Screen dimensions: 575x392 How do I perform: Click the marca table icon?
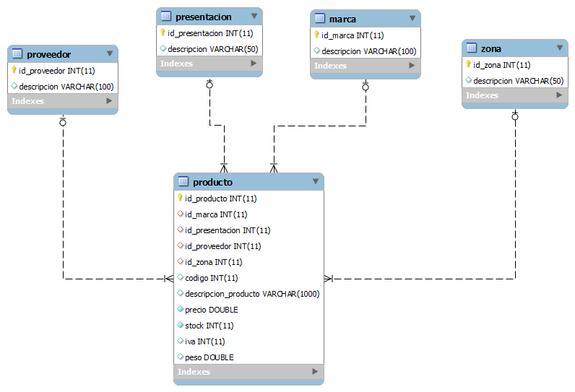coord(320,18)
